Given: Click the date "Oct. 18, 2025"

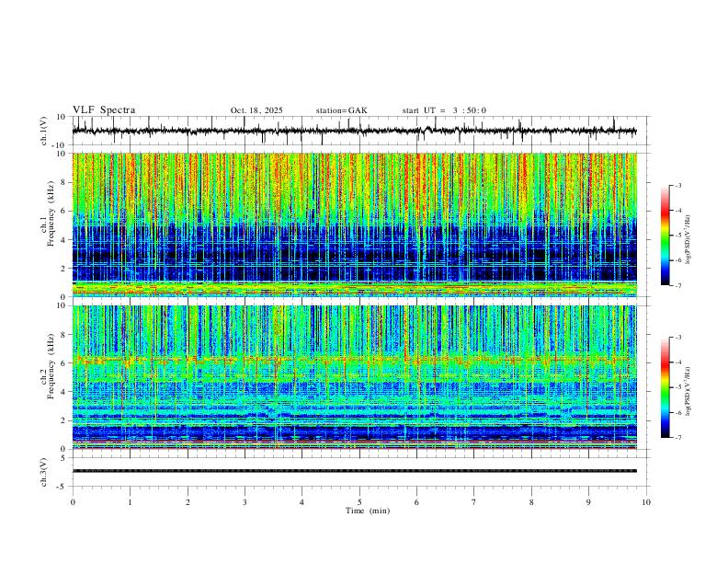Looking at the screenshot, I should [256, 110].
